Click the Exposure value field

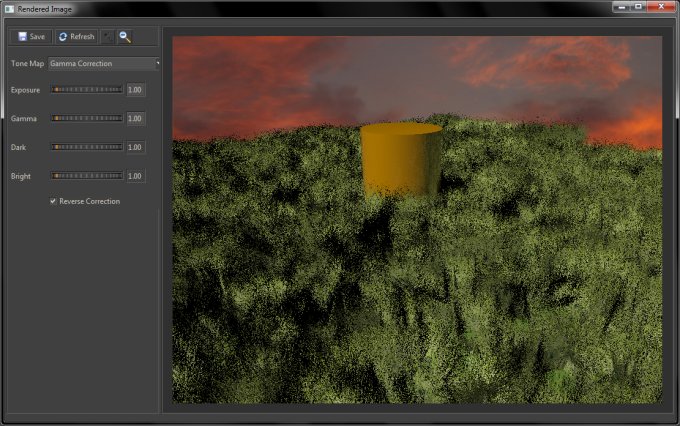135,90
